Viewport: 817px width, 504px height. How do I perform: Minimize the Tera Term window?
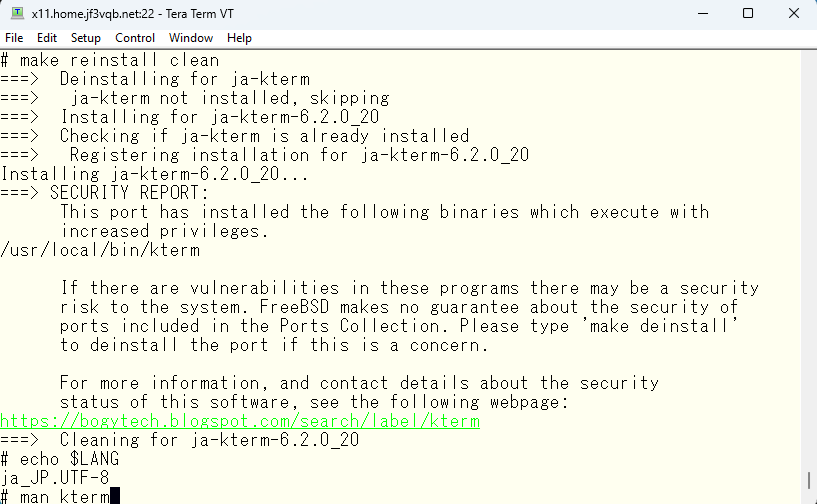(703, 14)
